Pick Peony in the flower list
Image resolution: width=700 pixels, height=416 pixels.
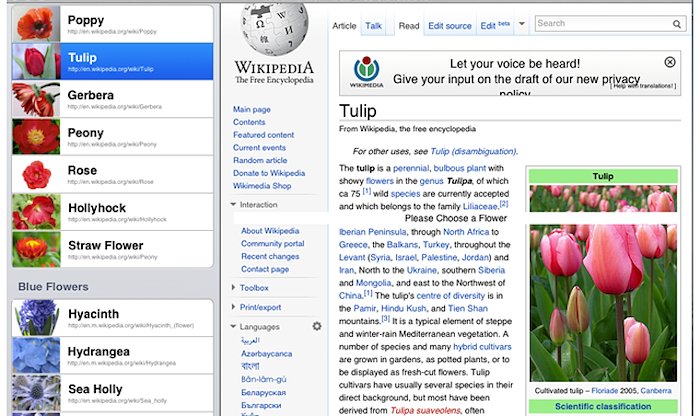click(x=112, y=137)
